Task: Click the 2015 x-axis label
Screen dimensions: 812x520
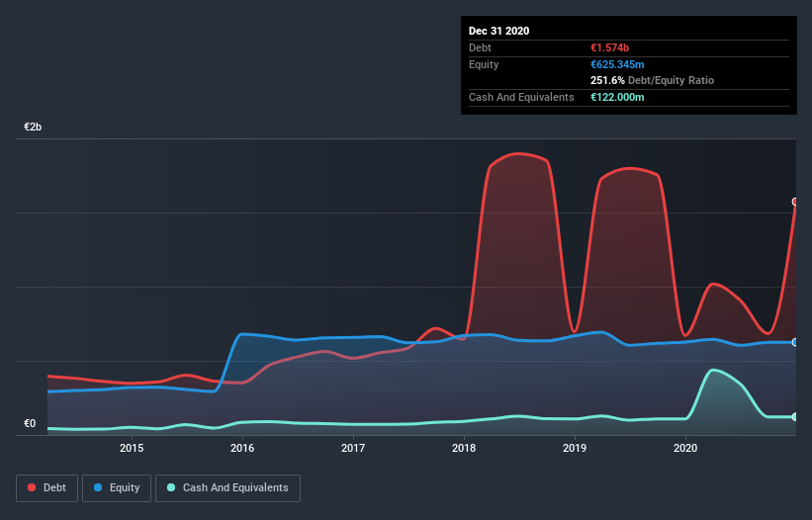Action: coord(132,448)
